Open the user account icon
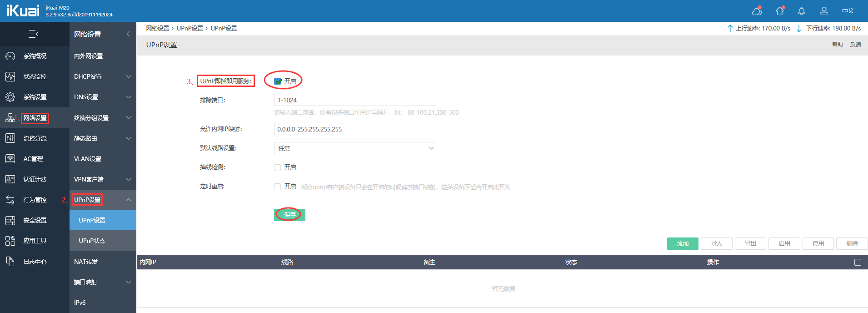The width and height of the screenshot is (868, 313). pos(824,11)
